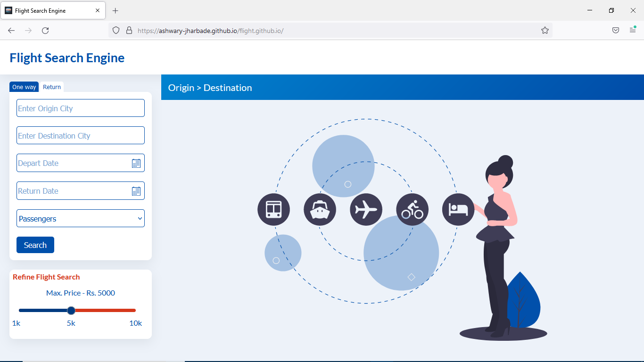Open the Return Date calendar icon

(136, 191)
